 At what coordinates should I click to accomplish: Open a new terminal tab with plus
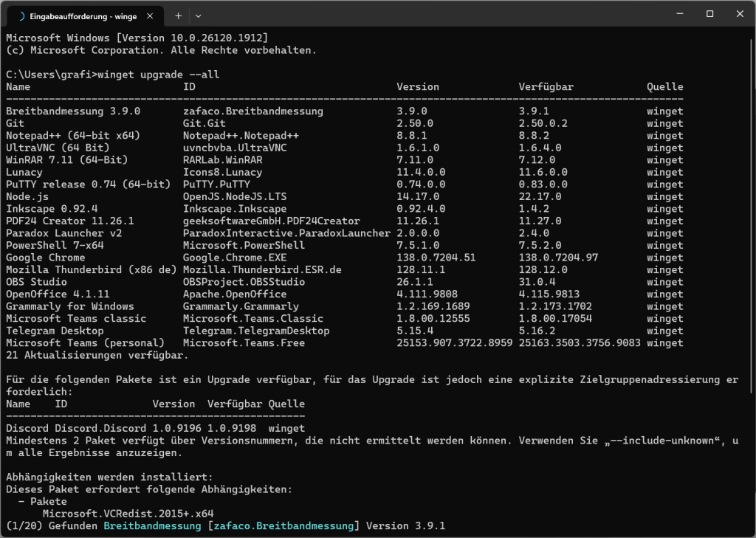tap(179, 16)
